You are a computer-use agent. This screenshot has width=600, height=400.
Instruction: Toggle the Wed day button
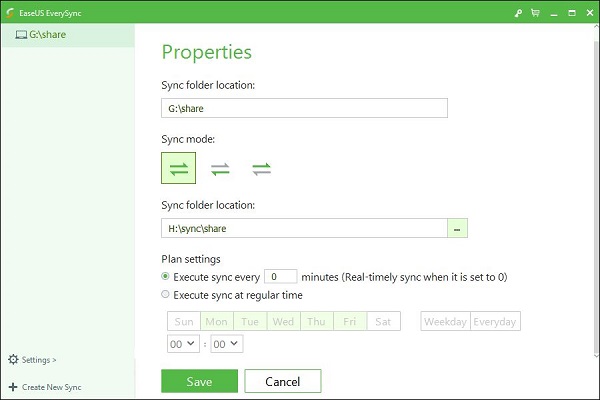[283, 321]
